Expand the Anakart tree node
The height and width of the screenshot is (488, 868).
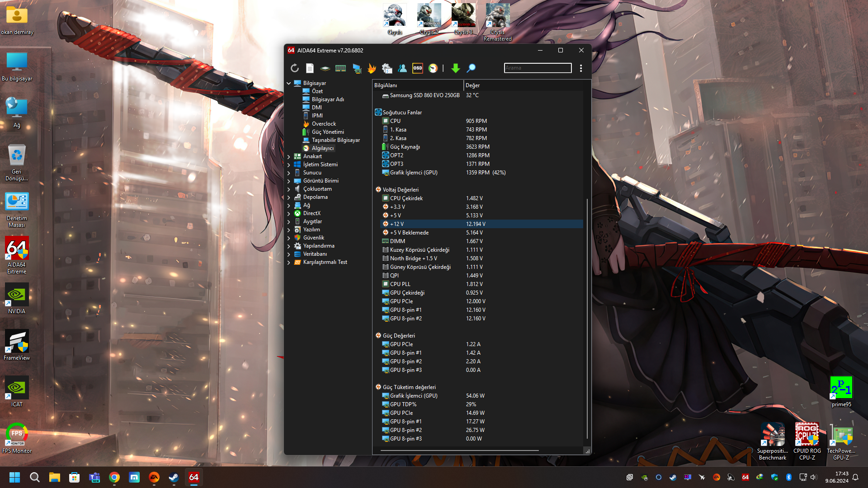pos(289,156)
